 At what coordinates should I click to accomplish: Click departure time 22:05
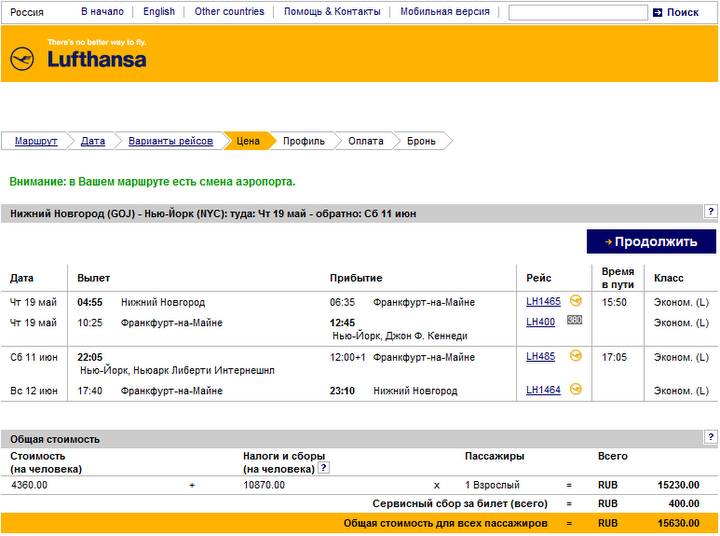90,357
